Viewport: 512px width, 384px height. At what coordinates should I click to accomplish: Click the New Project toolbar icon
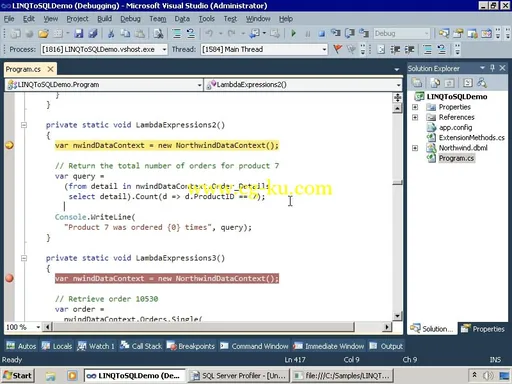pyautogui.click(x=15, y=33)
